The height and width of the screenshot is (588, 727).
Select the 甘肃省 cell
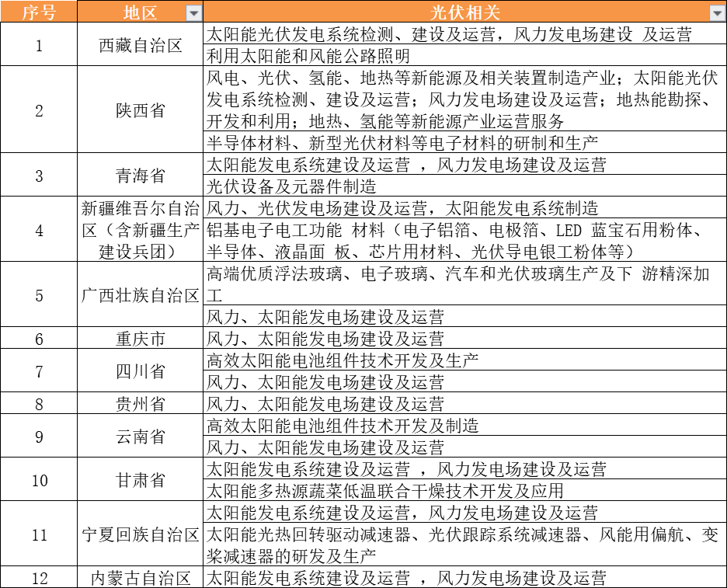pyautogui.click(x=141, y=480)
